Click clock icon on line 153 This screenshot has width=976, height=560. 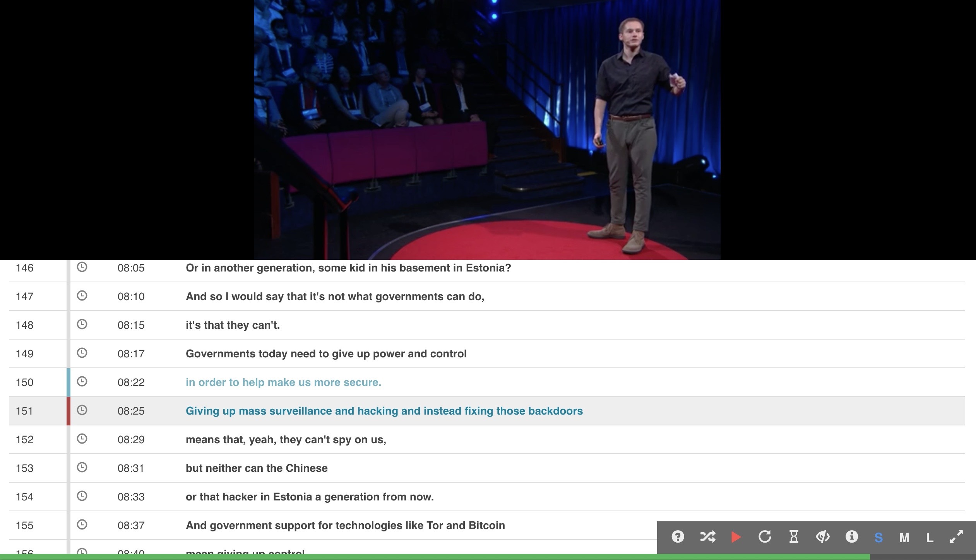coord(82,468)
